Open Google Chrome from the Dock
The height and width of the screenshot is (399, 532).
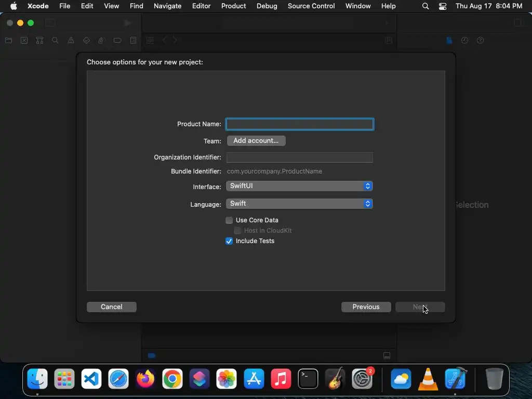pyautogui.click(x=172, y=379)
